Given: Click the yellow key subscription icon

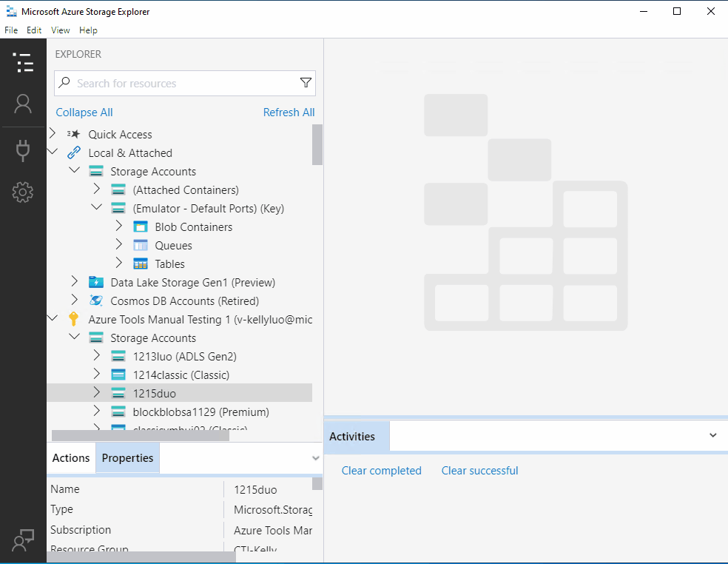Looking at the screenshot, I should point(73,319).
